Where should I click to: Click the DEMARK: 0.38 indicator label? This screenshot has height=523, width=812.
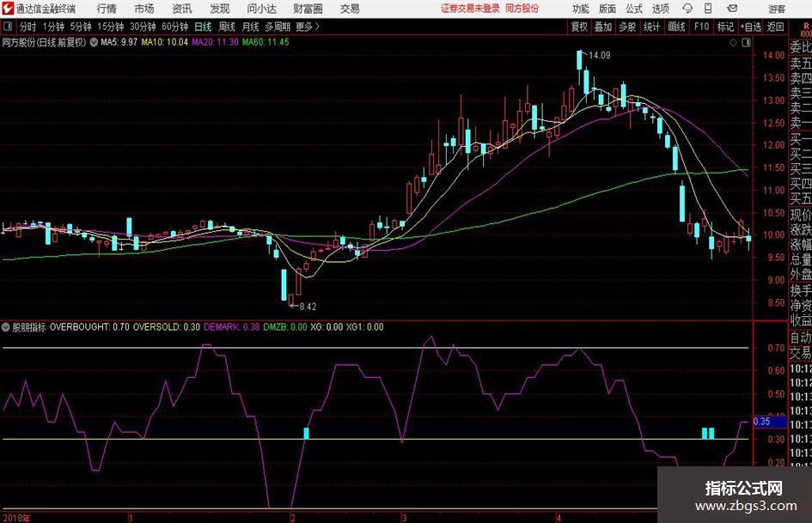pos(231,327)
